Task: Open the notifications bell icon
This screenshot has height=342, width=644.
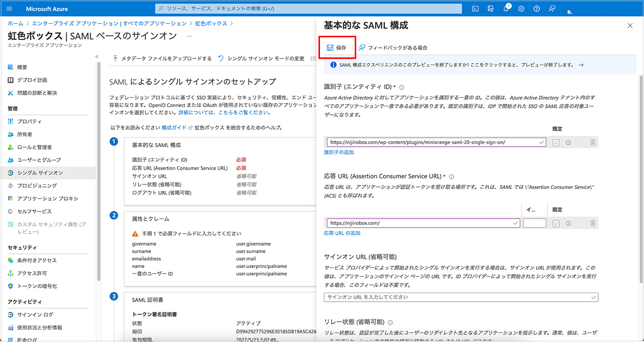Action: 506,9
